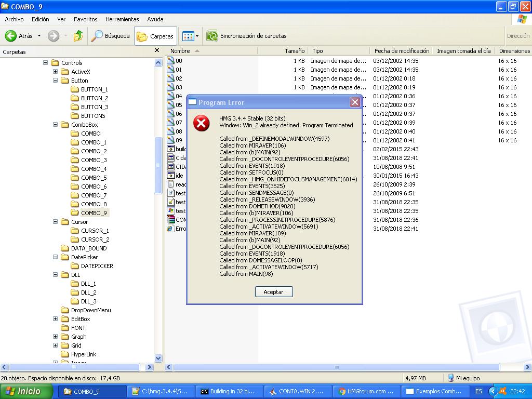Image resolution: width=532 pixels, height=399 pixels.
Task: Close the Program Error dialog
Action: [355, 102]
